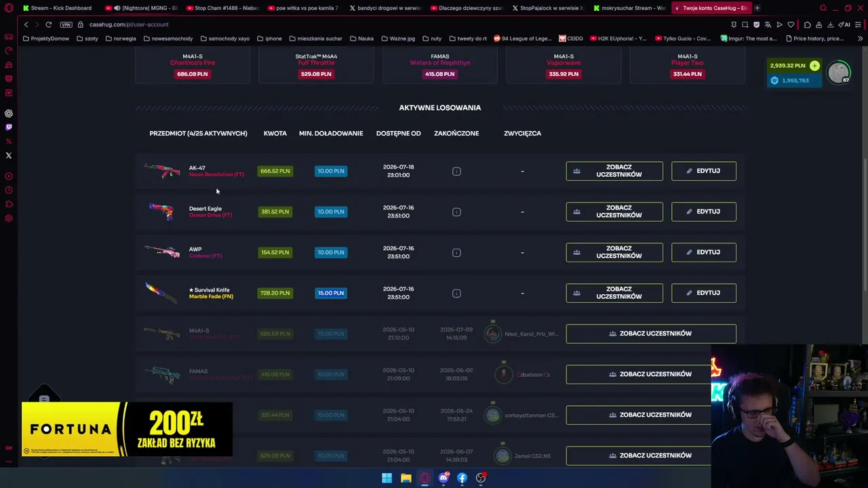Switch to StopPajalock w serwisie X tab
Image resolution: width=868 pixels, height=488 pixels.
point(549,8)
